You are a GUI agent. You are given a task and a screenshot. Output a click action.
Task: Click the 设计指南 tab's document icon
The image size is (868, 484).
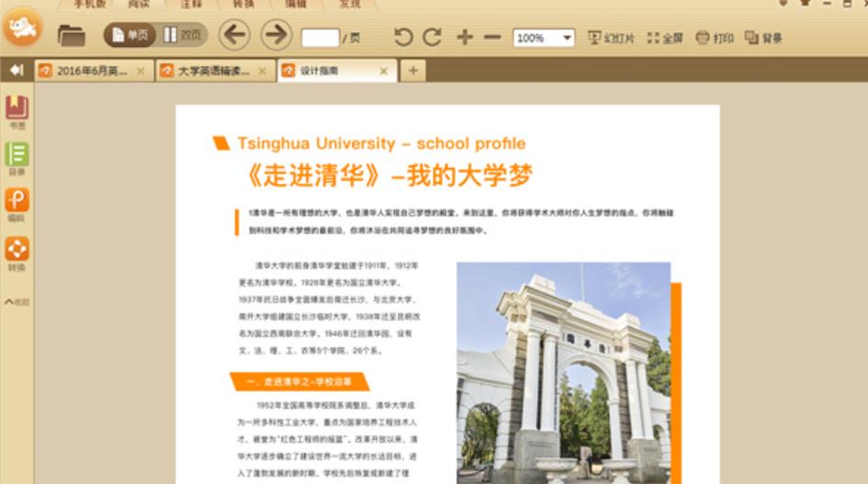pos(288,71)
